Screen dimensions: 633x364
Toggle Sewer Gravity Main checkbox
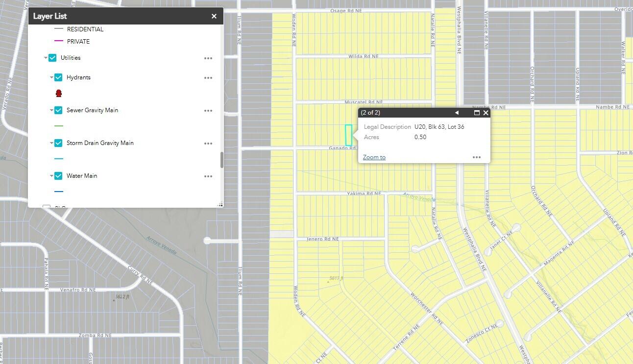click(58, 110)
